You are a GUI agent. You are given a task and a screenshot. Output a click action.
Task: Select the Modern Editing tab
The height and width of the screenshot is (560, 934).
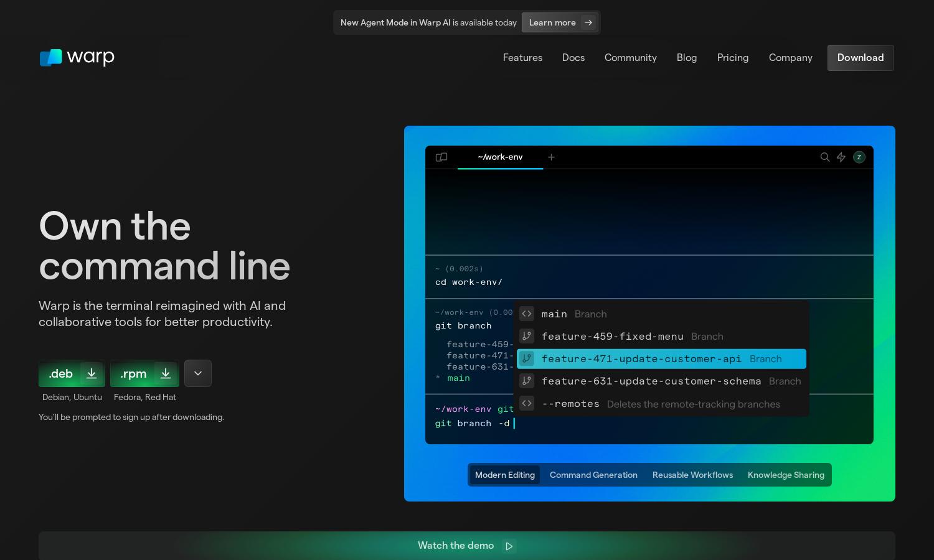click(505, 475)
